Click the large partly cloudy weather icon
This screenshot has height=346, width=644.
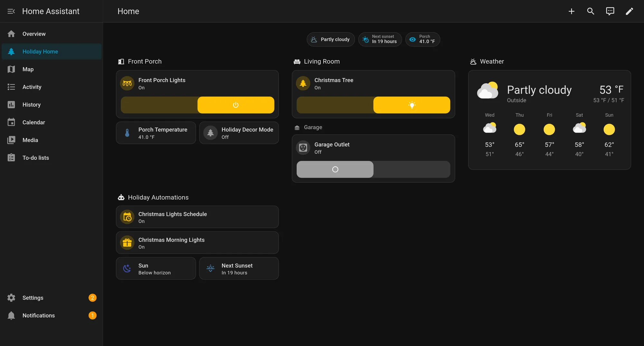pos(488,90)
